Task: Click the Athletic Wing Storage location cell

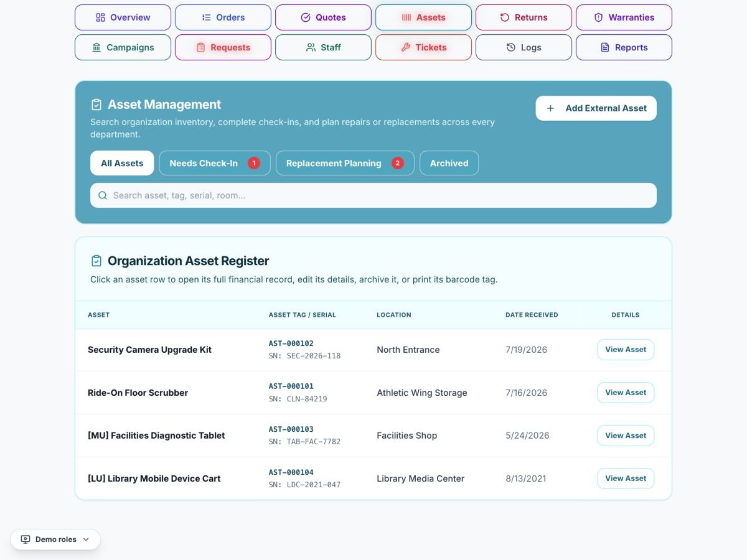Action: [x=422, y=393]
